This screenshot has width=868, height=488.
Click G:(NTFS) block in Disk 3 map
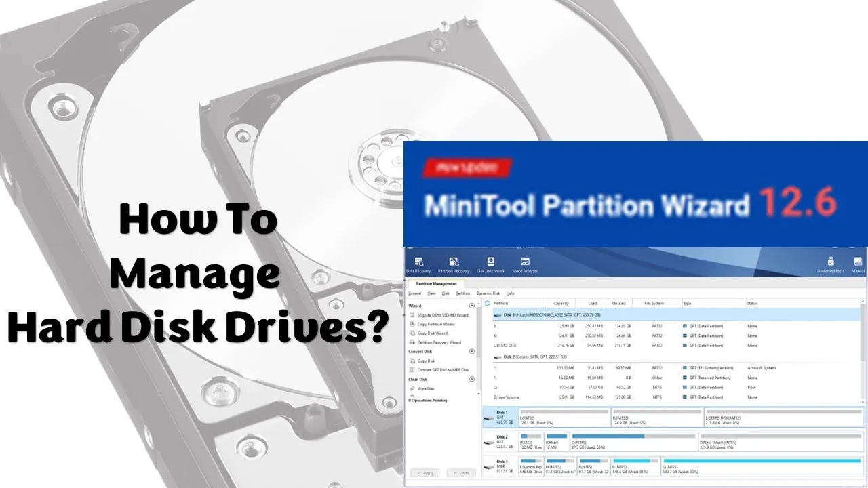pyautogui.click(x=763, y=466)
